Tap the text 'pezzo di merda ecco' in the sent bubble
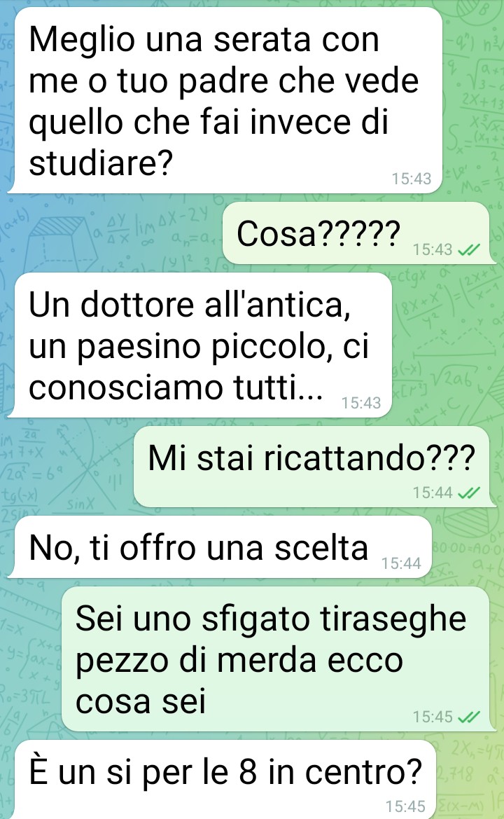The image size is (504, 819). coord(239,661)
